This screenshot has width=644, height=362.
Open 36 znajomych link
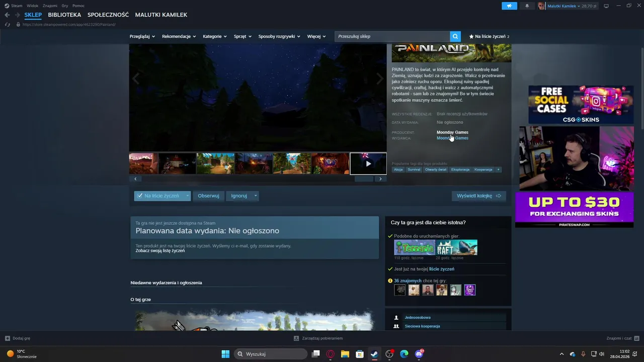408,281
